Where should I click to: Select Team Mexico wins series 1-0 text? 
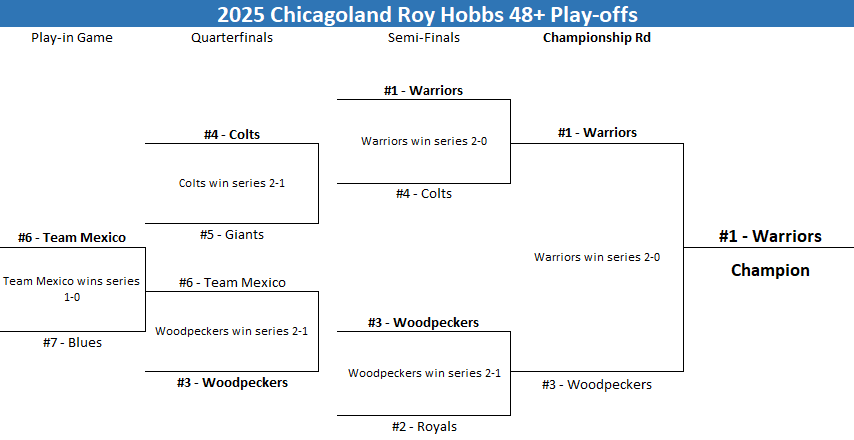[72, 289]
